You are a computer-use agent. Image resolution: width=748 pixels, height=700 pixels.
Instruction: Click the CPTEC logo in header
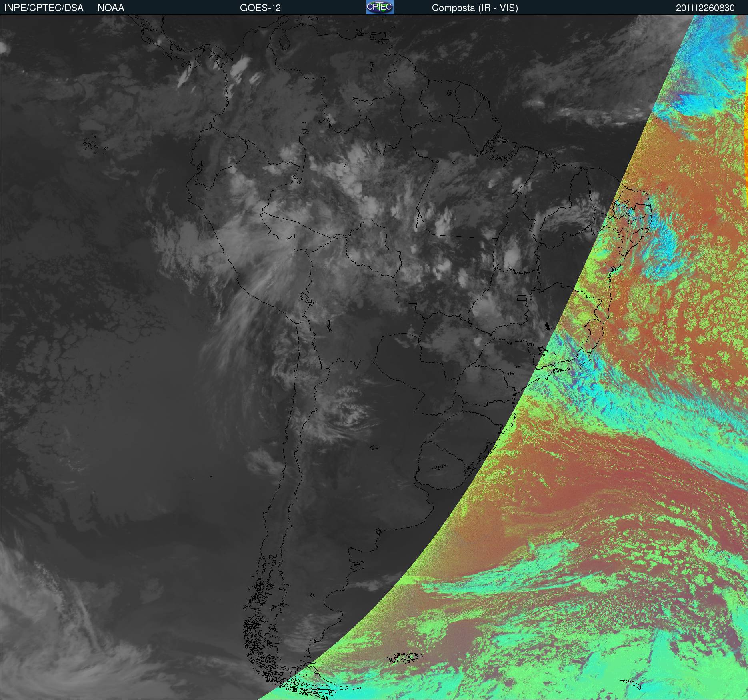(380, 7)
